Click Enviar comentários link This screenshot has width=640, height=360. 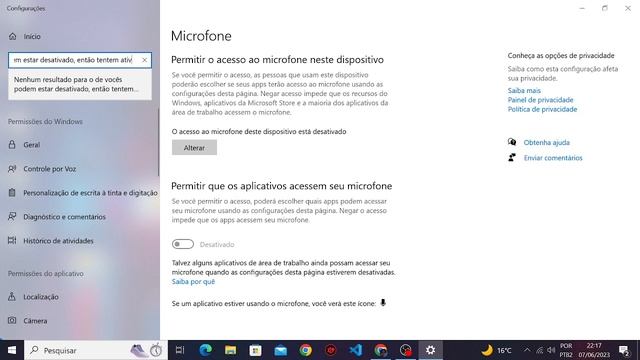tap(553, 158)
